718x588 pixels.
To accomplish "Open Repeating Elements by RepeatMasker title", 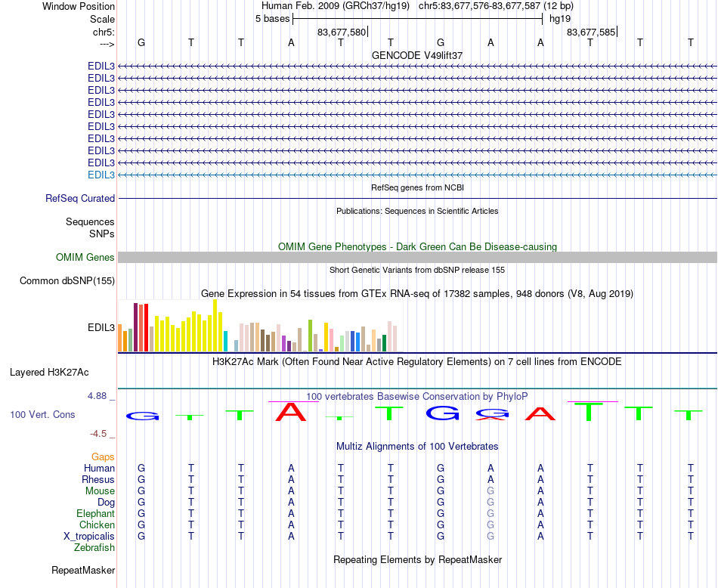I will (x=417, y=559).
